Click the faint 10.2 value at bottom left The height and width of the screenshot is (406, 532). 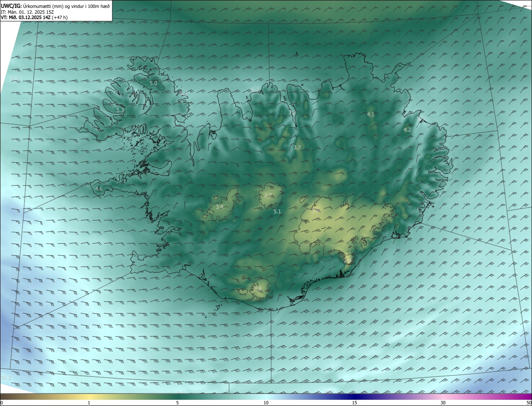[x=6, y=378]
